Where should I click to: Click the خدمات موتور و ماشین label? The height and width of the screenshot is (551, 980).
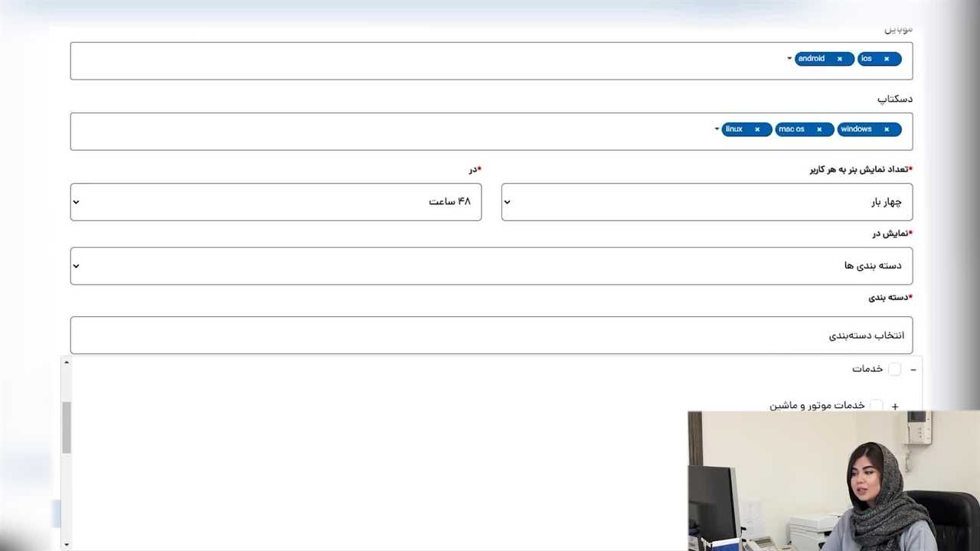click(816, 405)
